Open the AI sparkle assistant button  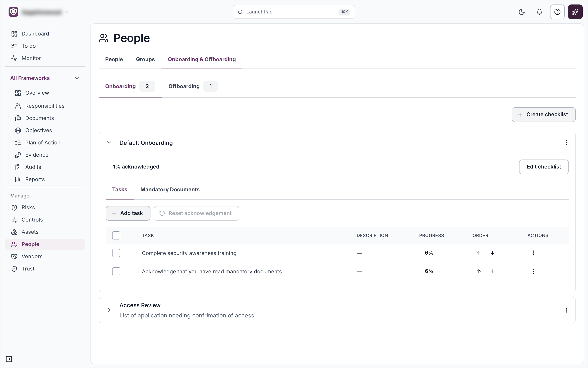575,12
